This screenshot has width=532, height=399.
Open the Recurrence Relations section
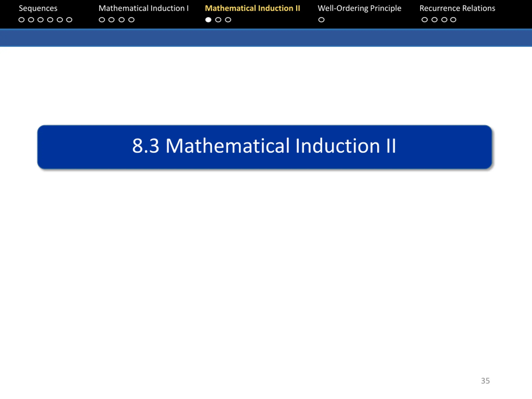[x=457, y=9]
